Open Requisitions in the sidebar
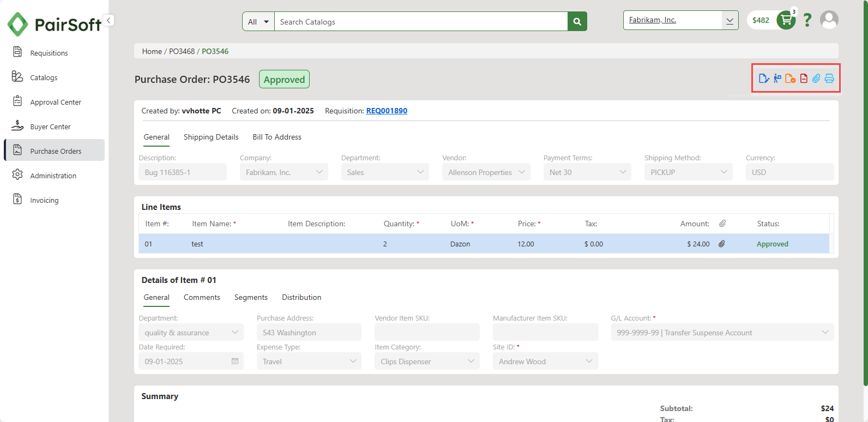The width and height of the screenshot is (868, 422). (x=49, y=53)
